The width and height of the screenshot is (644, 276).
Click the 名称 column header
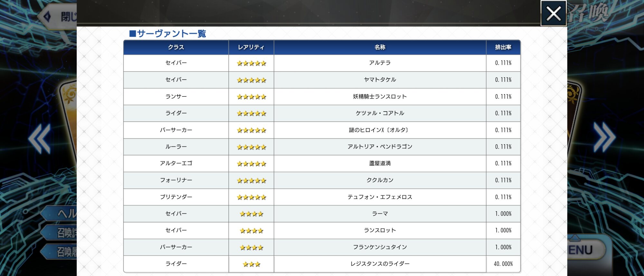click(380, 47)
